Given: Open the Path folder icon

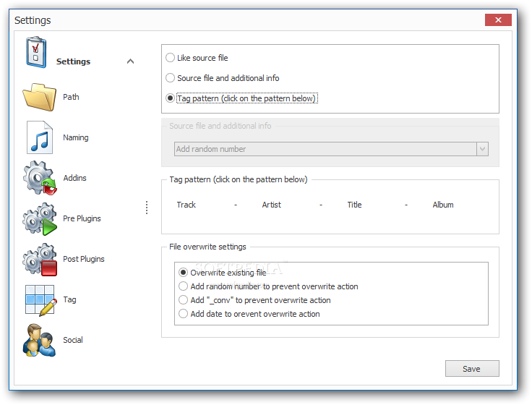Looking at the screenshot, I should tap(39, 97).
